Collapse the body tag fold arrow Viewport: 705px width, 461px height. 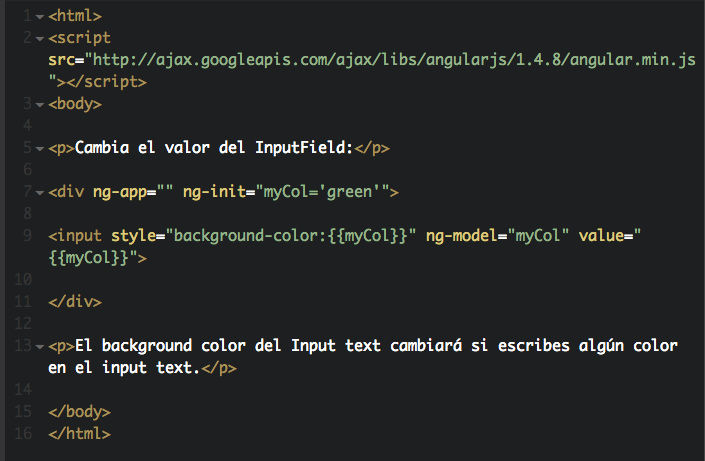pos(40,105)
